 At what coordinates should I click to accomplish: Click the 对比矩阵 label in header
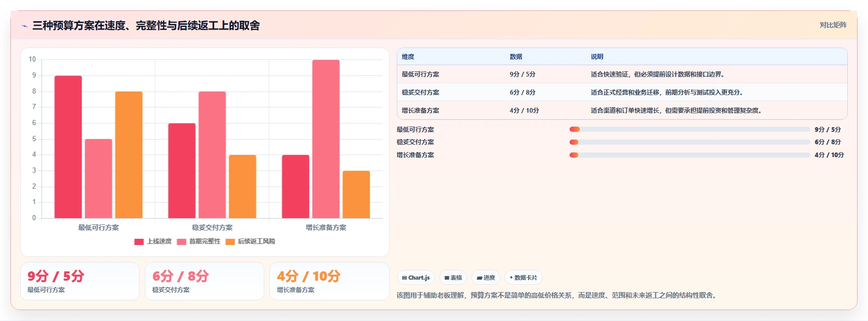(833, 25)
